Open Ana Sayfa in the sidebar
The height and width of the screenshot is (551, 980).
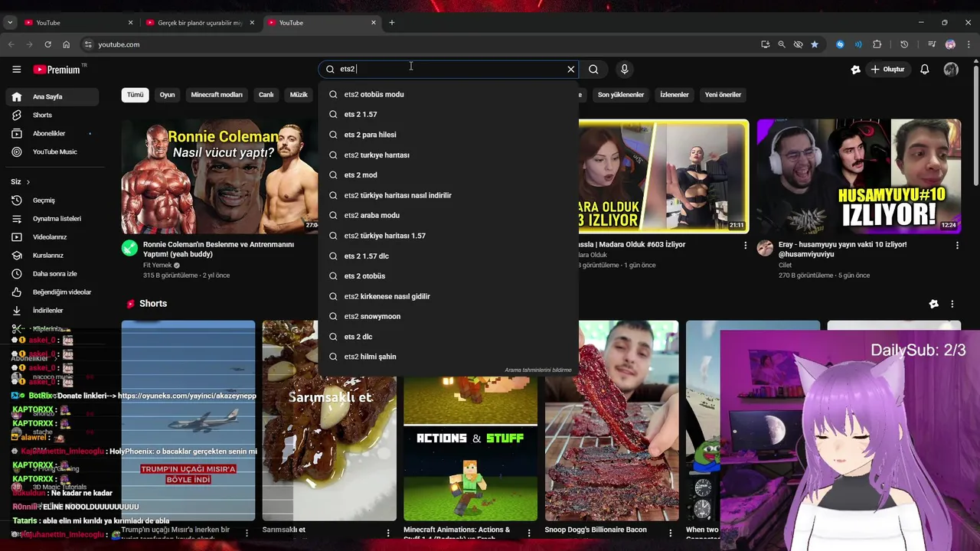51,96
